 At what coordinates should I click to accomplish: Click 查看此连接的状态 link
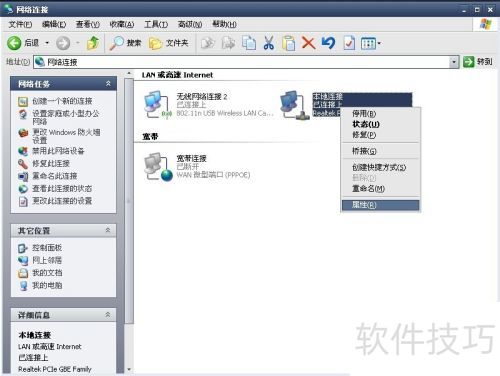(62, 189)
